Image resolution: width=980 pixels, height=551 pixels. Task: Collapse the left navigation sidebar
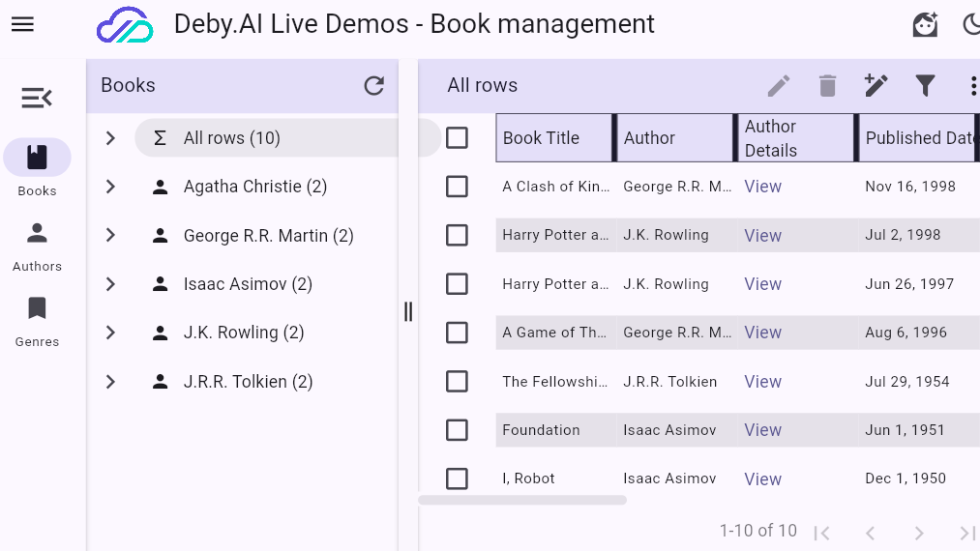(x=37, y=98)
